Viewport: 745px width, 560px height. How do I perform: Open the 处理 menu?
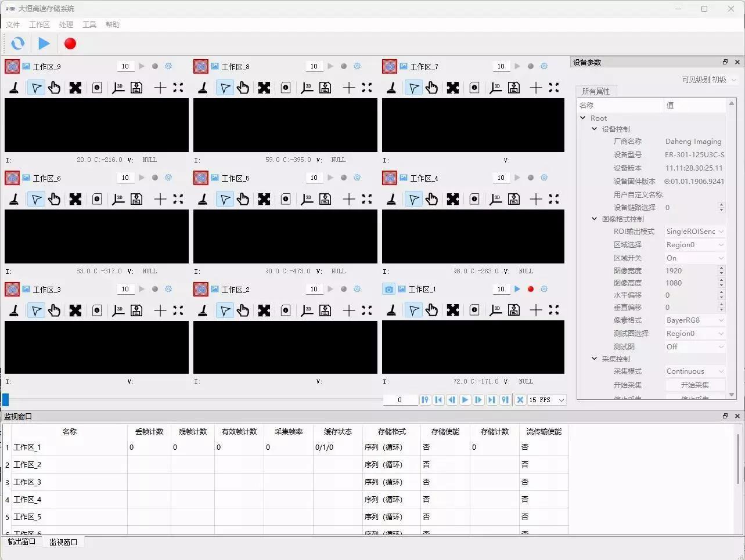click(66, 24)
